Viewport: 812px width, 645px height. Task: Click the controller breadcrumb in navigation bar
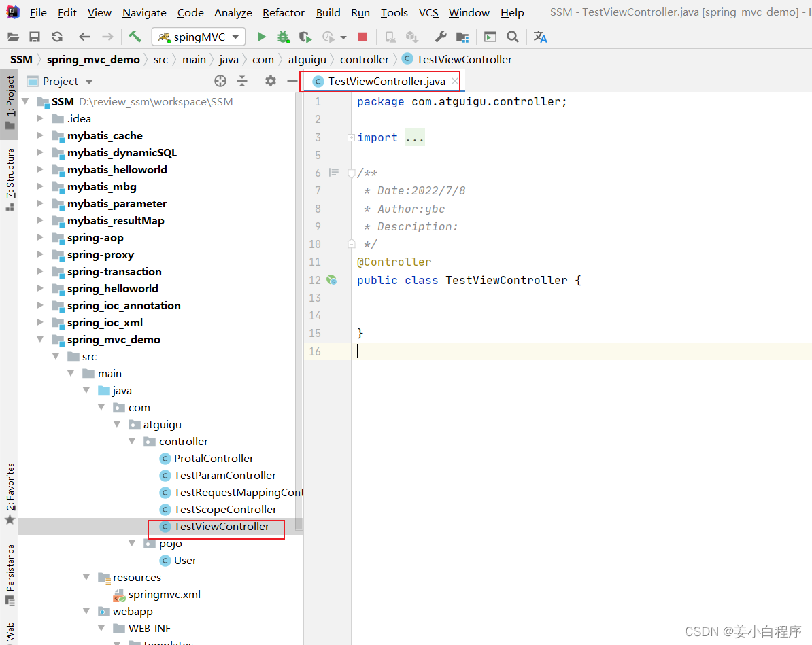365,60
